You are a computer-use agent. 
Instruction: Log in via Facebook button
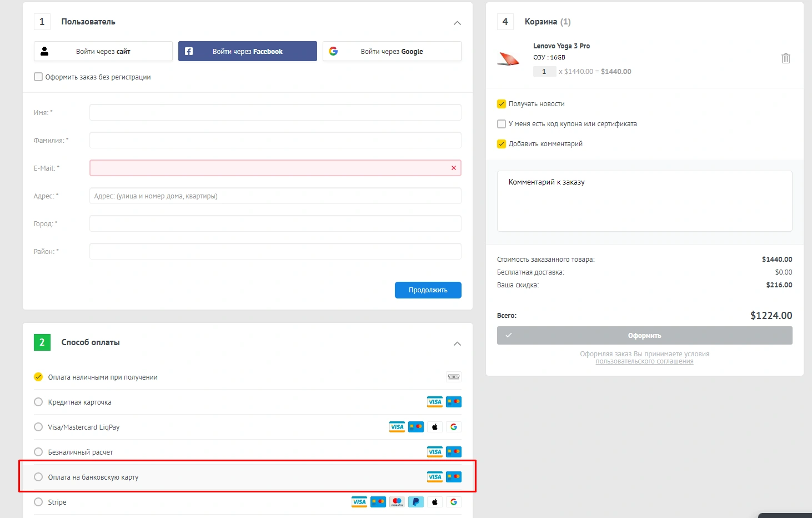tap(248, 51)
